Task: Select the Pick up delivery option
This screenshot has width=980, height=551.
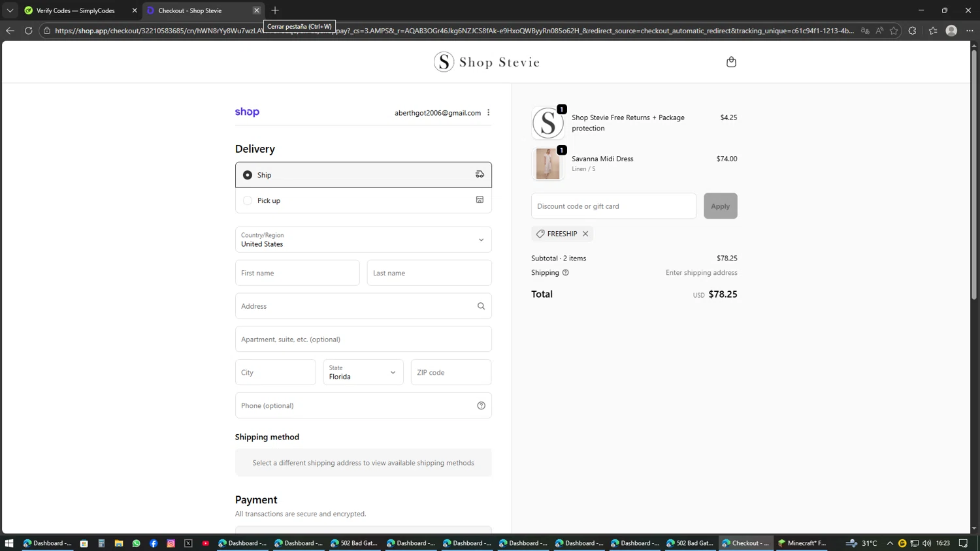Action: [363, 200]
